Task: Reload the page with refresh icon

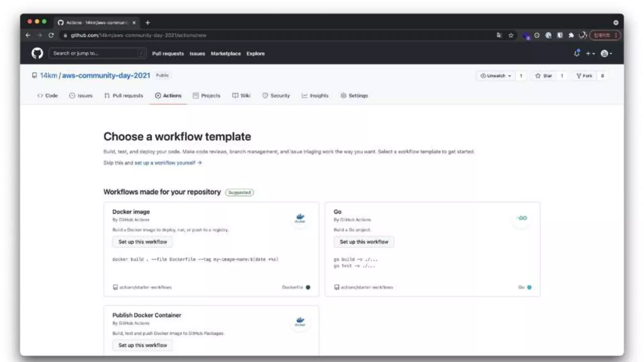Action: click(x=51, y=35)
